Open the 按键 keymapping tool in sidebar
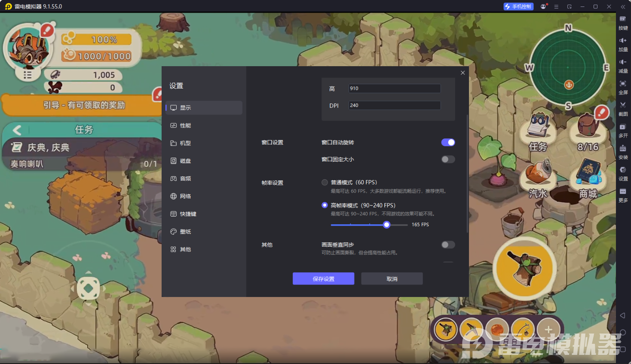631x364 pixels. [x=623, y=22]
